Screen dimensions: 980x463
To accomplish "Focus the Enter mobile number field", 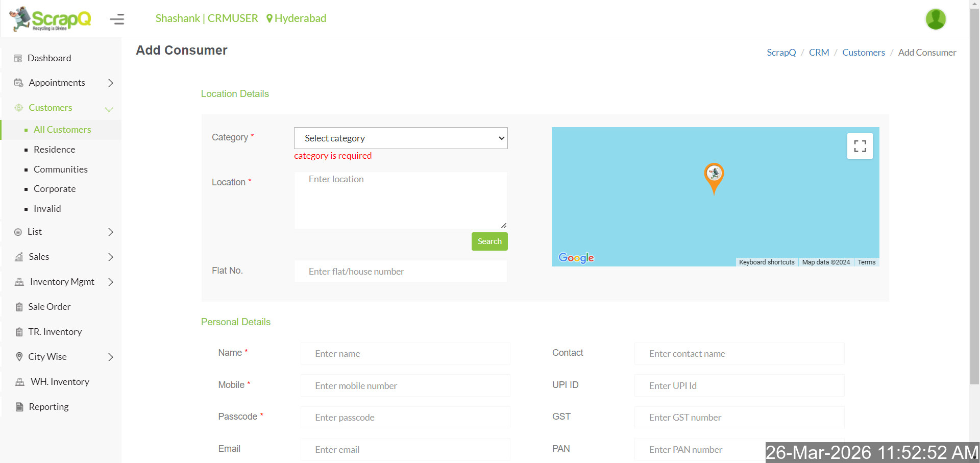I will click(405, 386).
